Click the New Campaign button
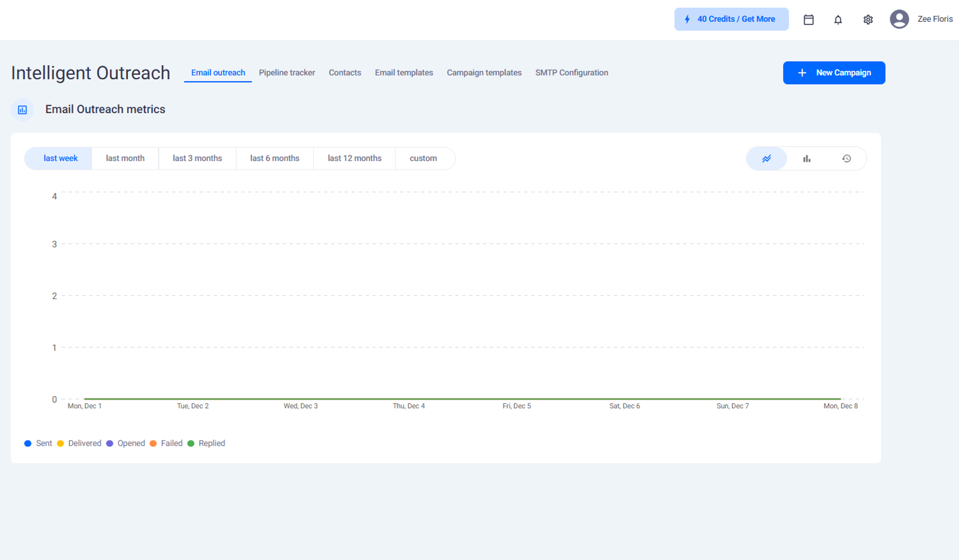 pyautogui.click(x=833, y=73)
